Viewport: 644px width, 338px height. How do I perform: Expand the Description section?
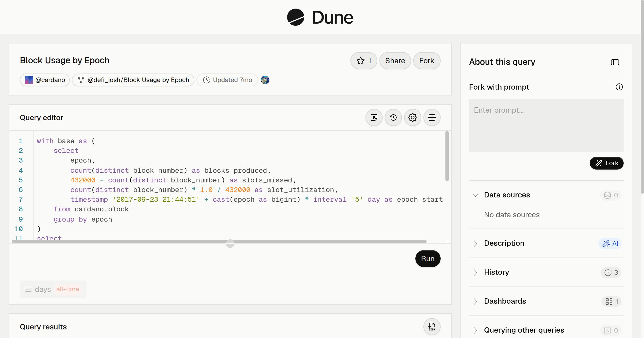475,243
